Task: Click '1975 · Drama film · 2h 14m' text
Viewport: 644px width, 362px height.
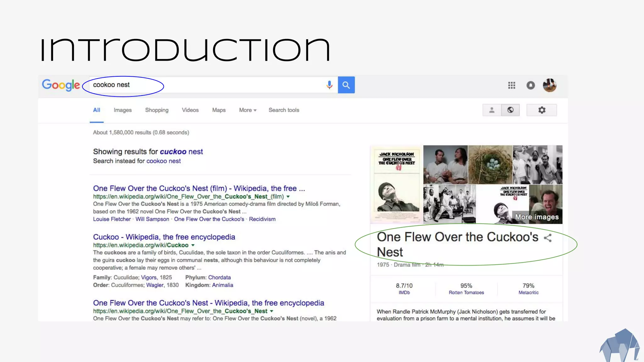Action: (410, 265)
